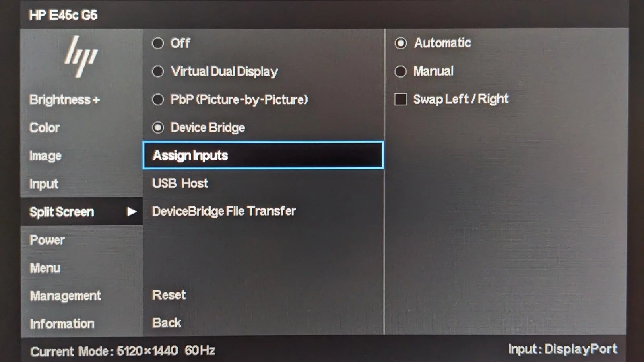Go Back from the submenu
Viewport: 644px width, 362px height.
click(167, 323)
